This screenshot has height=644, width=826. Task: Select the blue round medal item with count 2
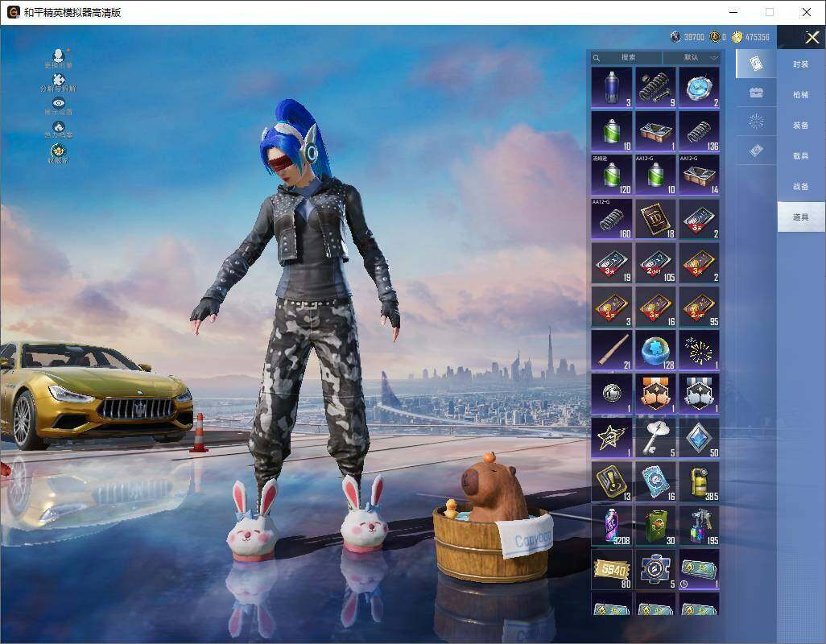pyautogui.click(x=699, y=88)
